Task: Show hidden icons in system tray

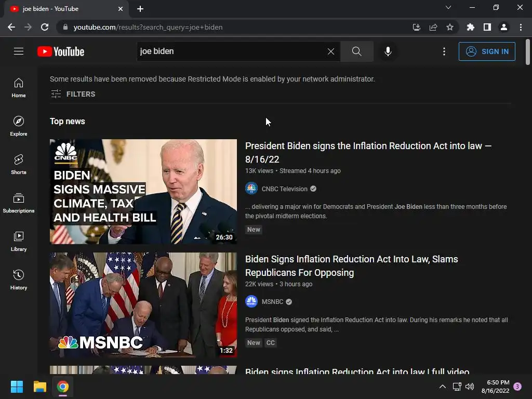Action: (x=443, y=387)
